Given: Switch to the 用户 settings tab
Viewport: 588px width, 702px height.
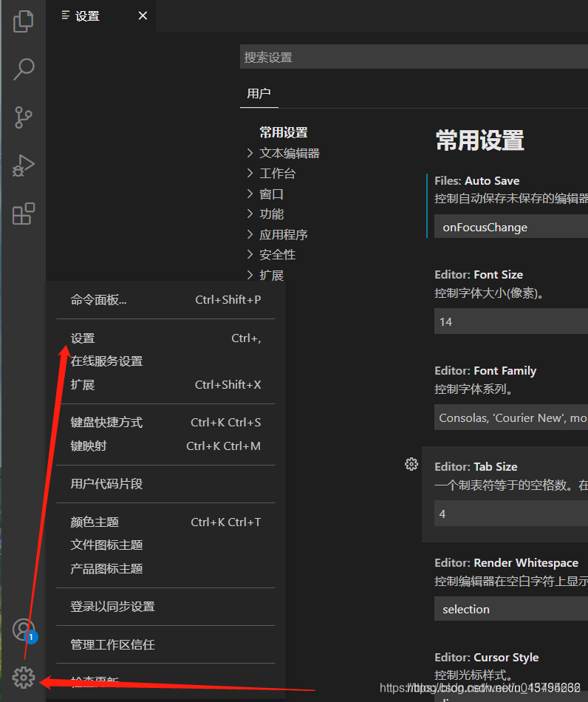Looking at the screenshot, I should [x=259, y=93].
